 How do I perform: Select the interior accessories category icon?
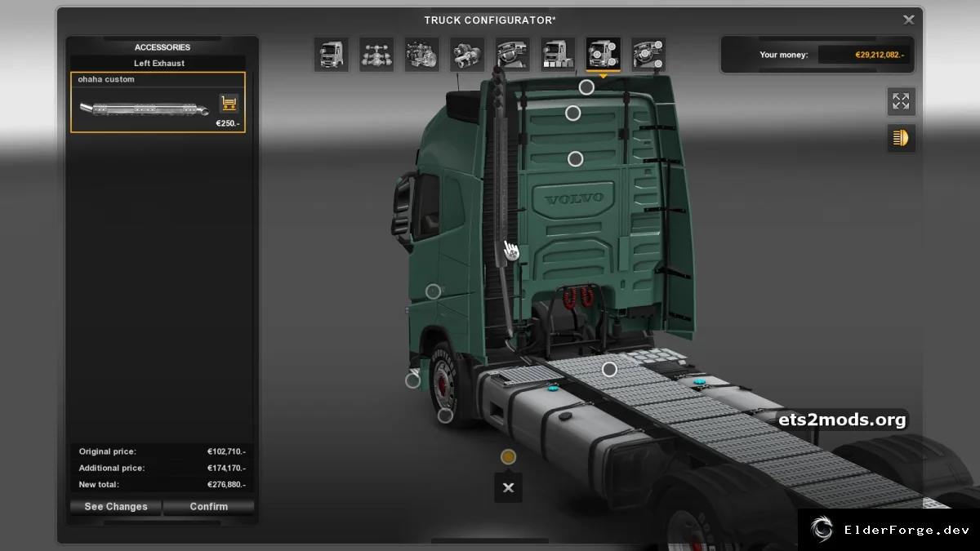point(648,55)
